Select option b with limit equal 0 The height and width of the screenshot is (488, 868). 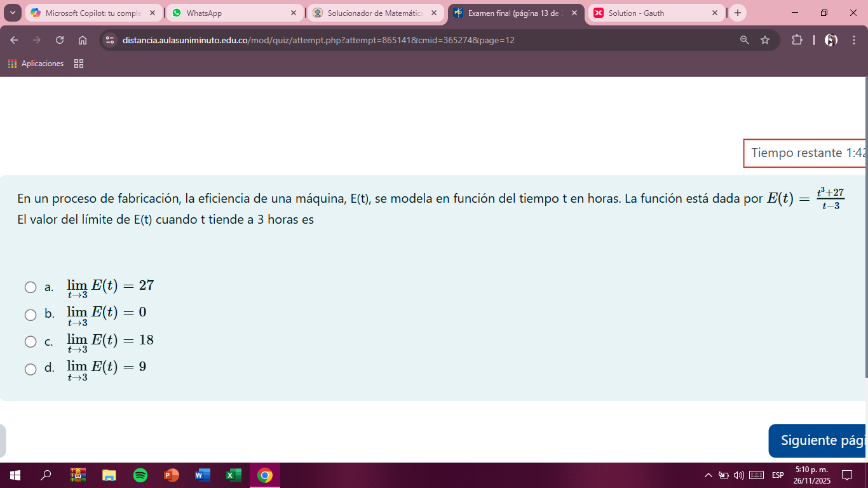coord(31,315)
